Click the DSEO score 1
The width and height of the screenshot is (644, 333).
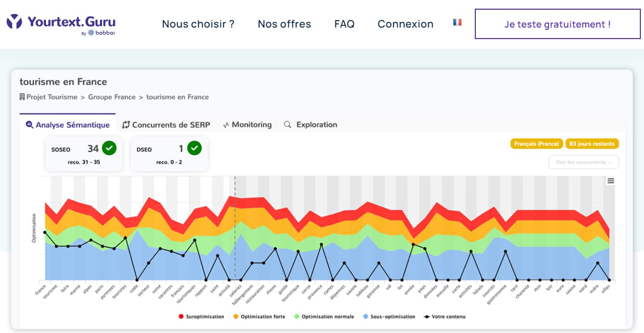[x=181, y=148]
